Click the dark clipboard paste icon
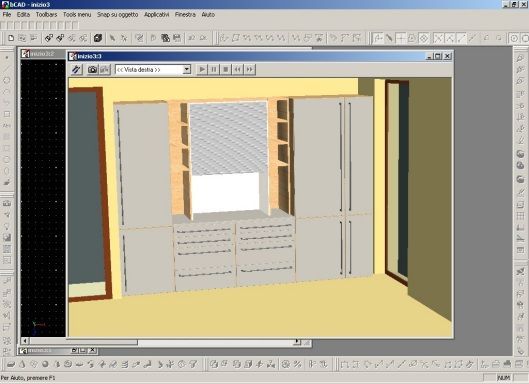The height and width of the screenshot is (384, 529). pos(165,38)
